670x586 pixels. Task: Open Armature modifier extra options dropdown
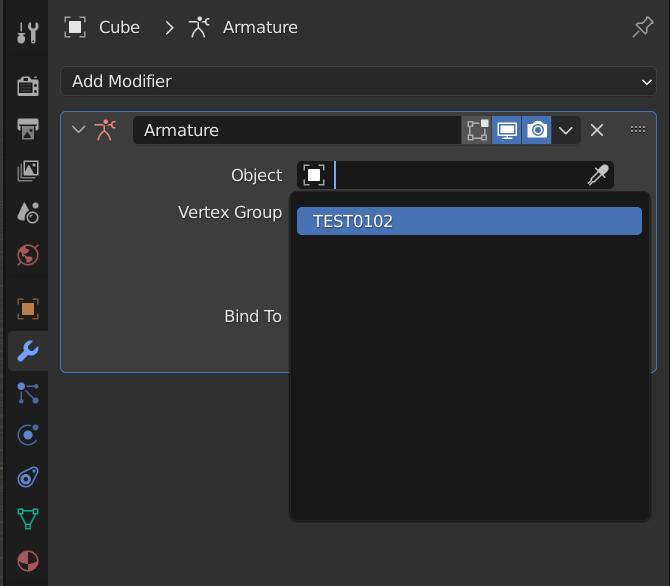566,130
